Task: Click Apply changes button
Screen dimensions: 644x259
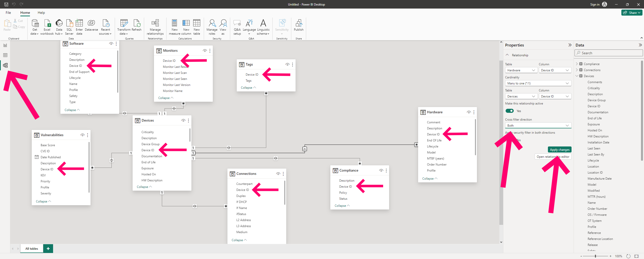Action: 559,149
